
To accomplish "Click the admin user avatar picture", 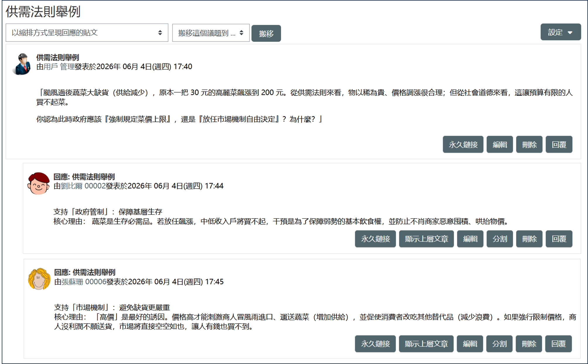I will click(x=22, y=64).
